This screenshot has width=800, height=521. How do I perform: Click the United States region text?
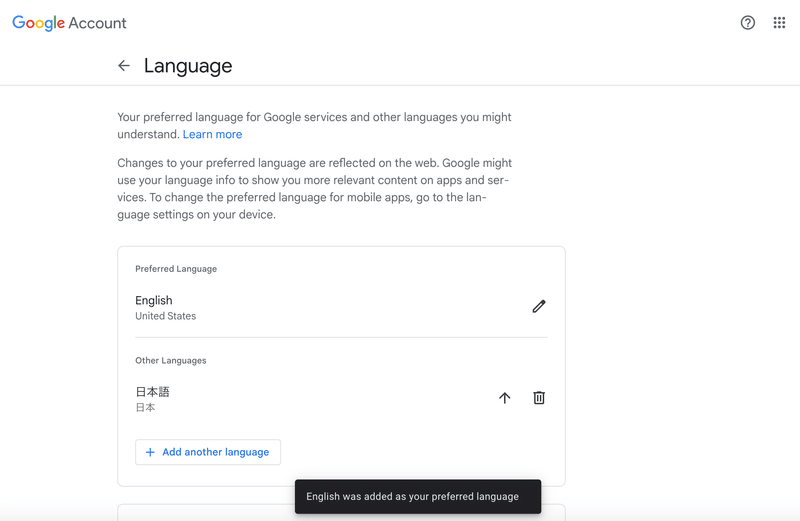click(x=165, y=316)
